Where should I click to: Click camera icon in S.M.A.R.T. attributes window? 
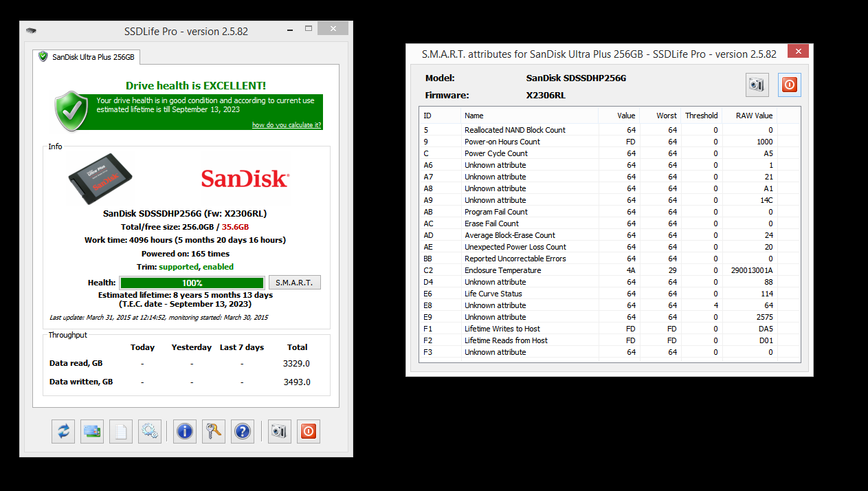pyautogui.click(x=757, y=85)
